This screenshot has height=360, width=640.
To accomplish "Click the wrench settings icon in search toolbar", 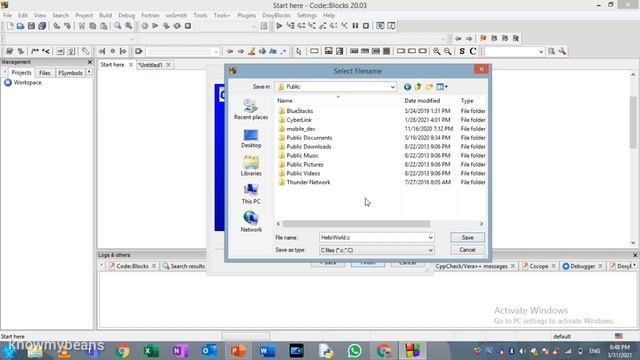I will click(x=562, y=51).
